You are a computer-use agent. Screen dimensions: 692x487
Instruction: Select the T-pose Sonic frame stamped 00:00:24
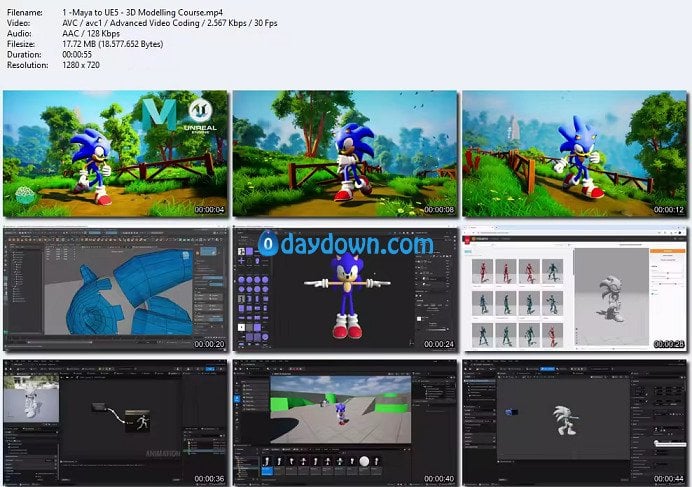pos(345,289)
